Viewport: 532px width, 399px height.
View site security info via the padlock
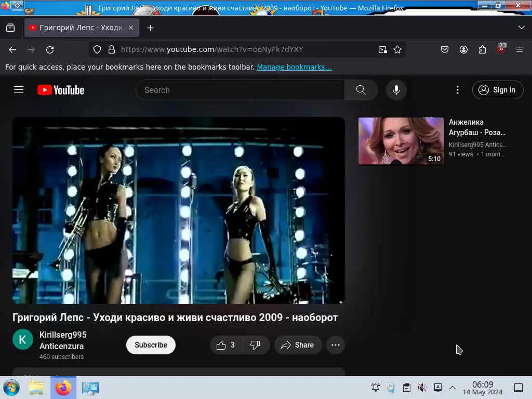click(x=111, y=49)
